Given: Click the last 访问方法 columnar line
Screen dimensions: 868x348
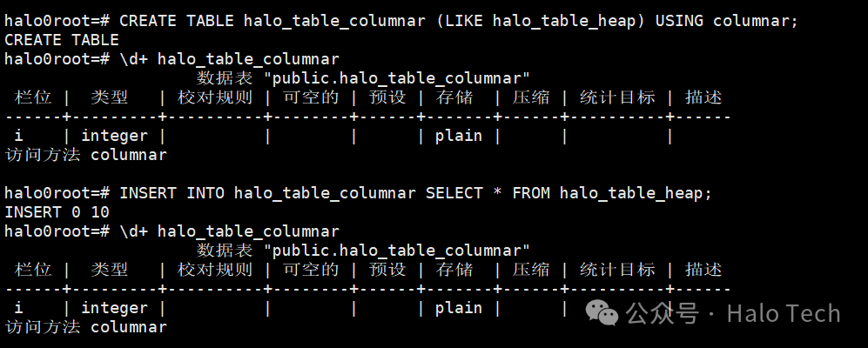Looking at the screenshot, I should pyautogui.click(x=86, y=327).
